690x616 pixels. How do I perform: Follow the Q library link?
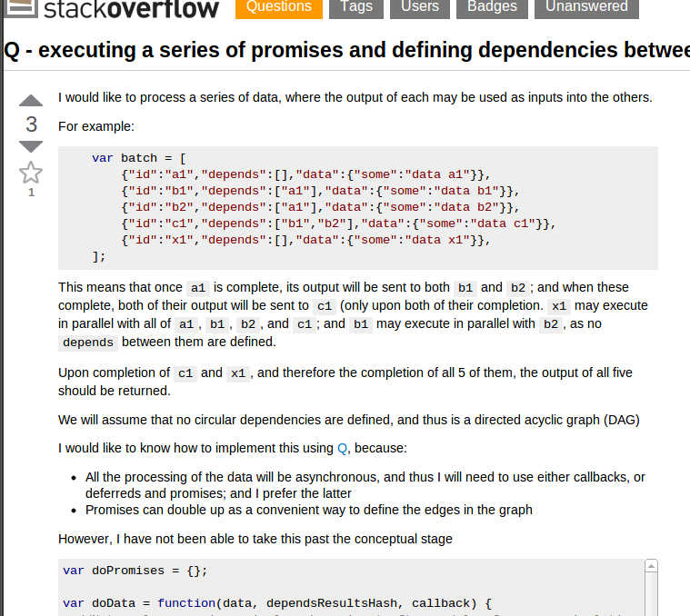click(342, 449)
